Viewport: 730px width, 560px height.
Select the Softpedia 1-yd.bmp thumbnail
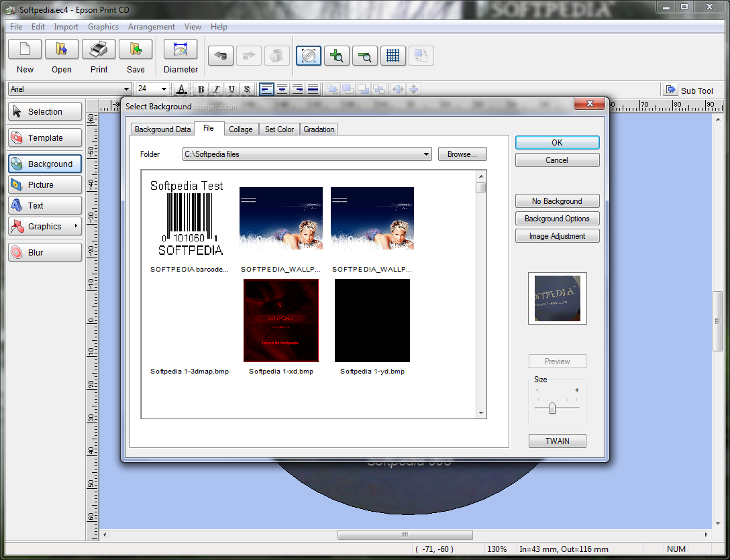[x=372, y=321]
